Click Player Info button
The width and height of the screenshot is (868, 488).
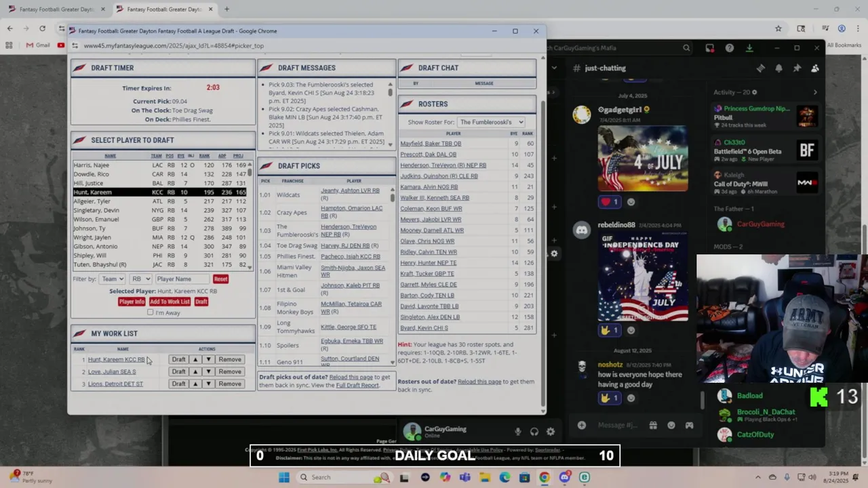(x=132, y=302)
